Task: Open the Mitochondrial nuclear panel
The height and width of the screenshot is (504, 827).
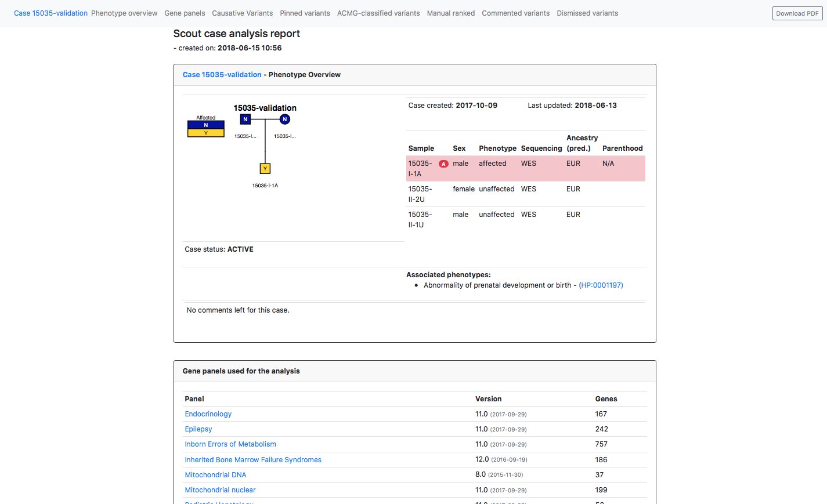Action: coord(220,490)
